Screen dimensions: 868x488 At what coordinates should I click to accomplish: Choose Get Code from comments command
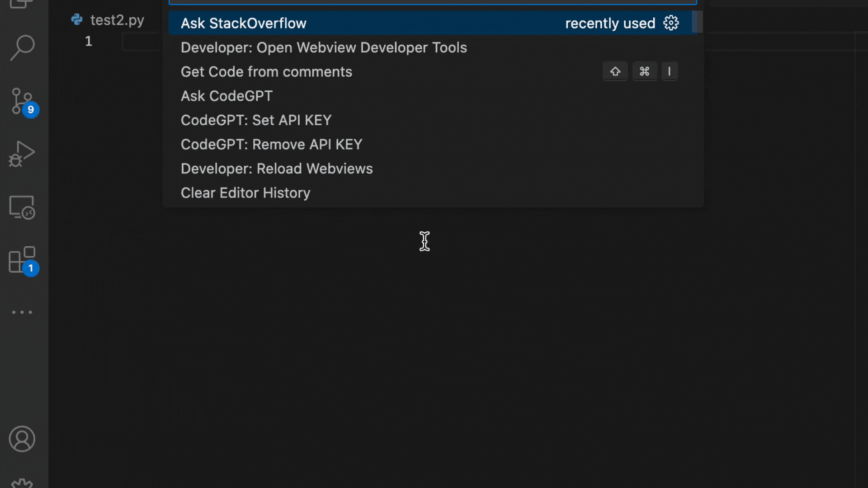pos(266,72)
